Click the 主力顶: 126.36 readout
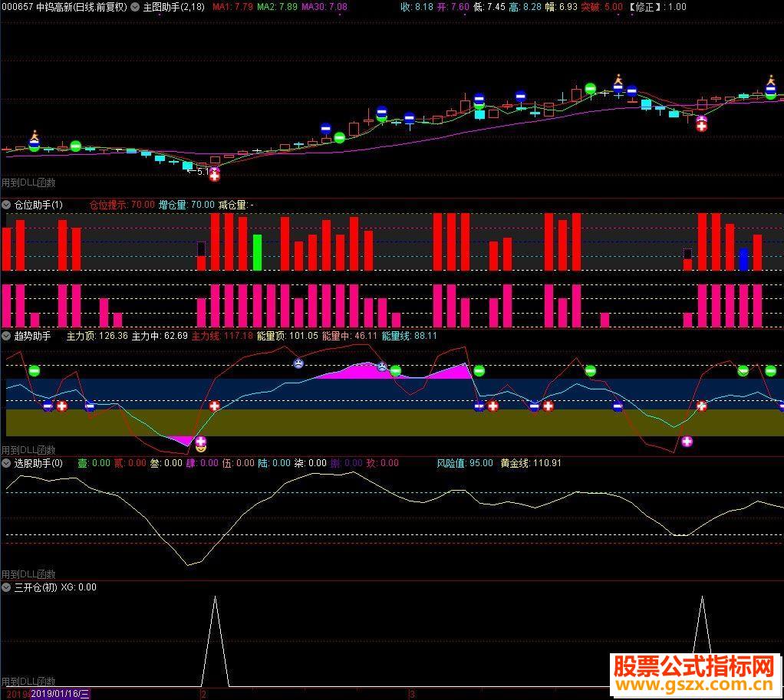 pos(97,336)
